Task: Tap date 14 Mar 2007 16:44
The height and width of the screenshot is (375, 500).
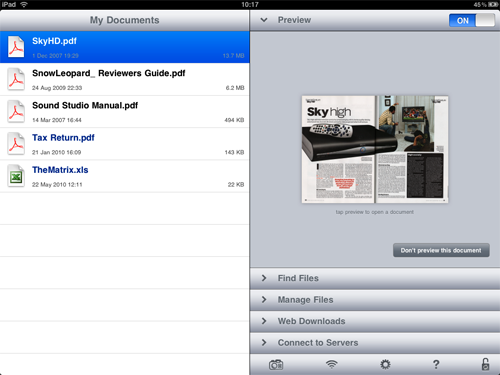Action: [x=57, y=120]
